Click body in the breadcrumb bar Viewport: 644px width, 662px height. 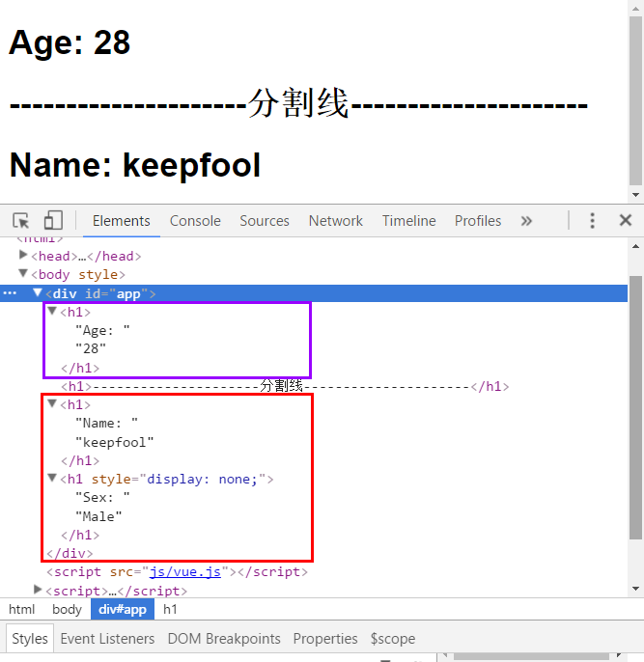point(67,609)
